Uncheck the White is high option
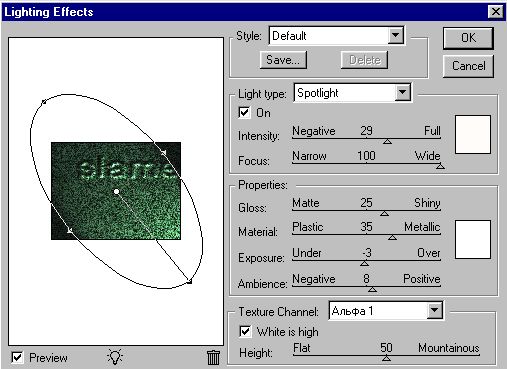Image resolution: width=507 pixels, height=369 pixels. [x=245, y=332]
